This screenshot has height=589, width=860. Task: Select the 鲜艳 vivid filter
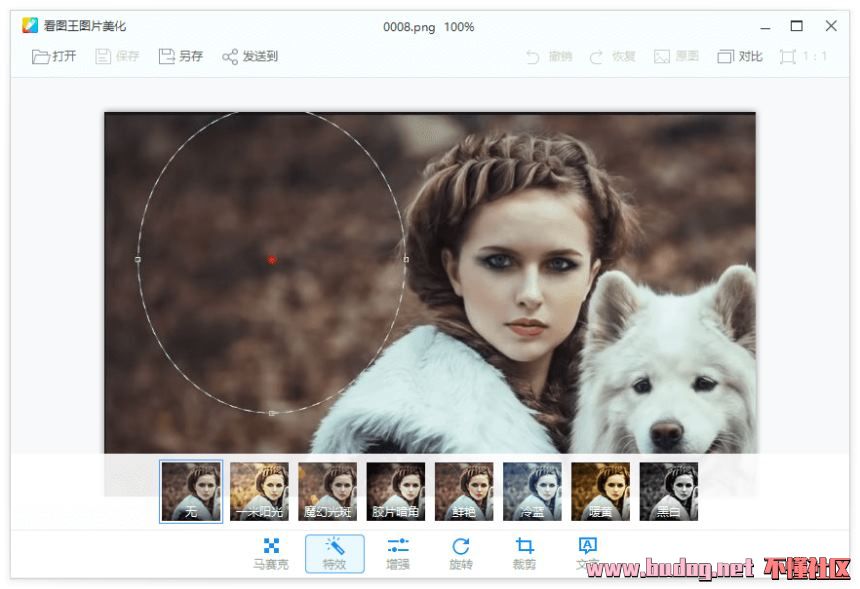click(464, 491)
